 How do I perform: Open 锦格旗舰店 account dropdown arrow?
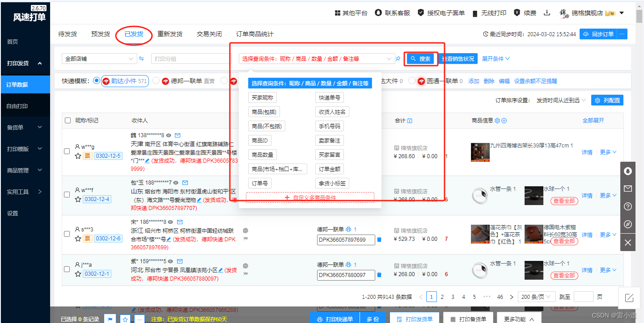622,13
